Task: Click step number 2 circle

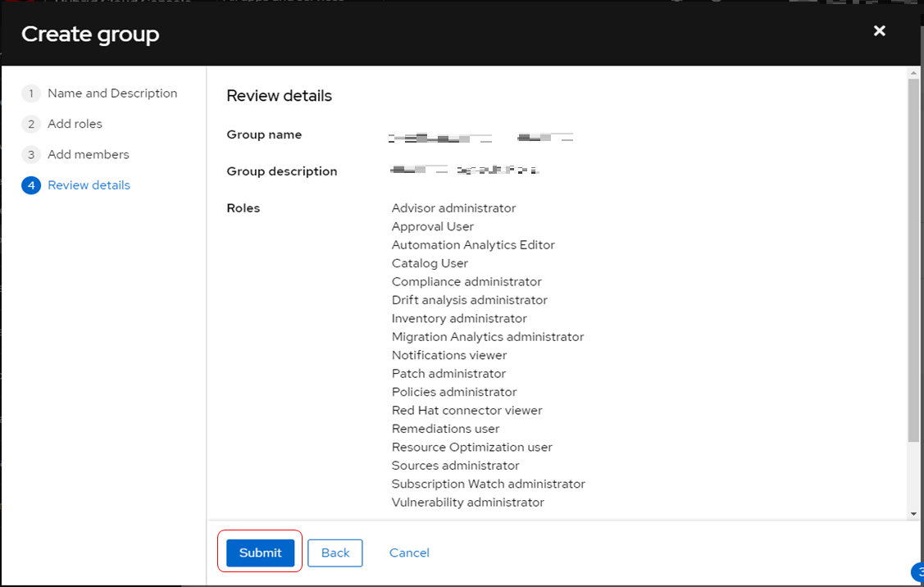Action: (31, 124)
